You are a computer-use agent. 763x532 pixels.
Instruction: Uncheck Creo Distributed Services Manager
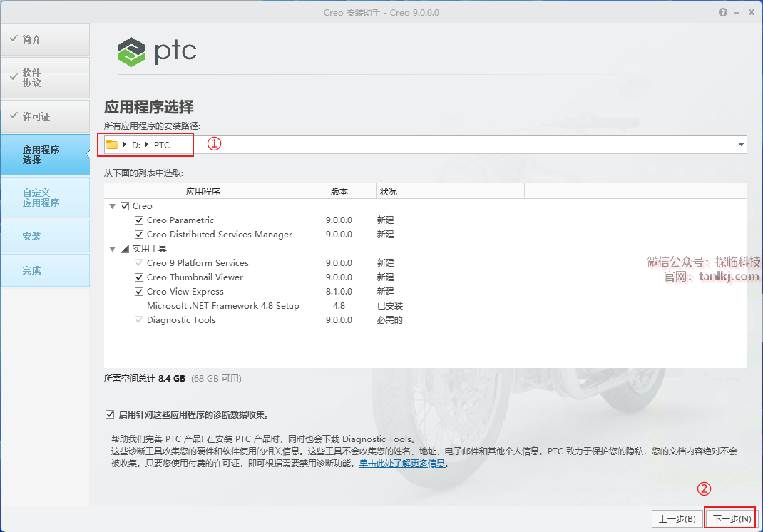point(139,235)
